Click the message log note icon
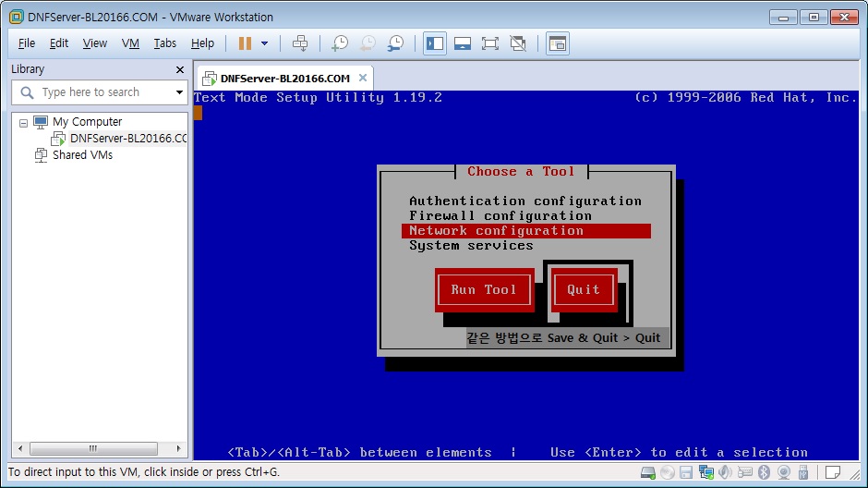 pos(833,472)
